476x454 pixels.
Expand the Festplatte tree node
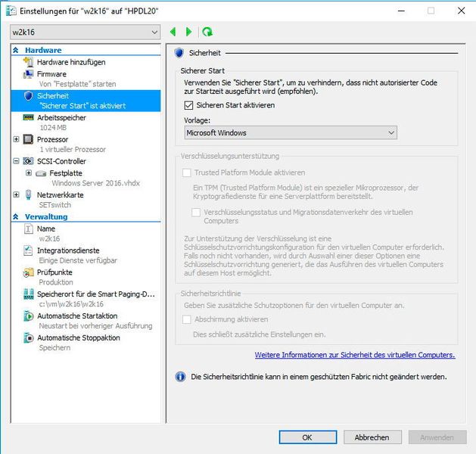[29, 173]
